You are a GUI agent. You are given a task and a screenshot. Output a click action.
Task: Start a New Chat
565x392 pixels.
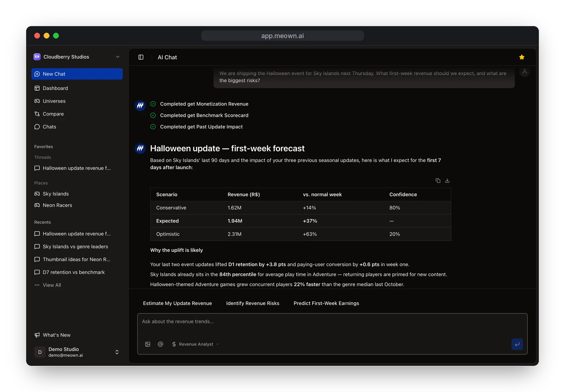pos(77,74)
